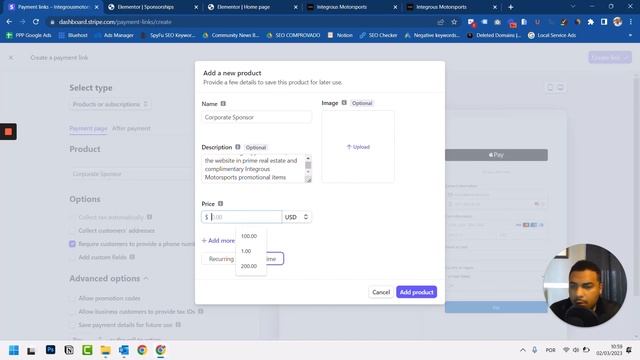Enable Collect customers' addresses checkbox

[72, 231]
